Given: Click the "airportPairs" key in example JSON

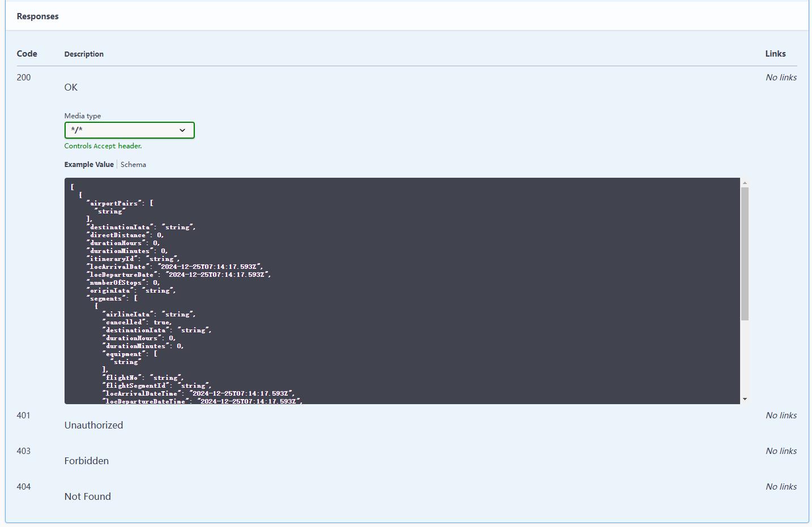Looking at the screenshot, I should click(x=114, y=203).
